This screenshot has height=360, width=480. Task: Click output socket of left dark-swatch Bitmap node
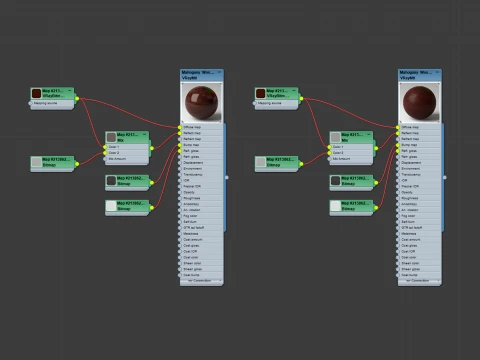point(152,183)
